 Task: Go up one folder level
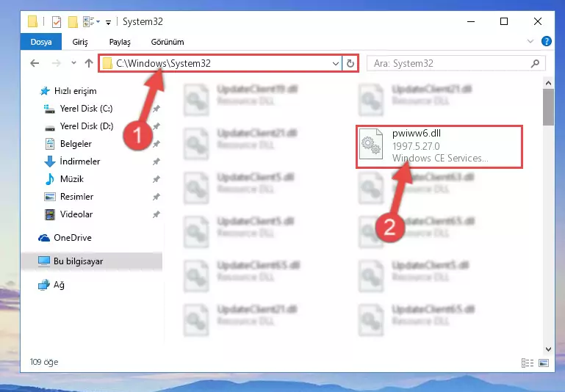89,63
